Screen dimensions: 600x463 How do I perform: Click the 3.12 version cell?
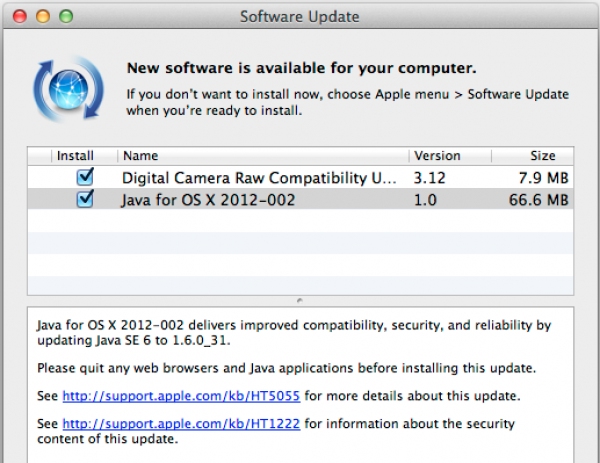429,178
